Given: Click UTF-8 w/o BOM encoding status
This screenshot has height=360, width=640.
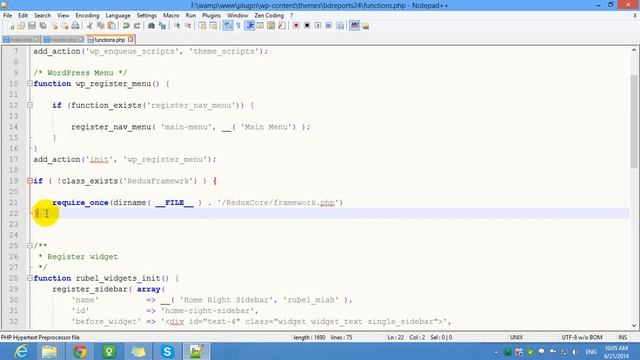Looking at the screenshot, I should (x=582, y=338).
